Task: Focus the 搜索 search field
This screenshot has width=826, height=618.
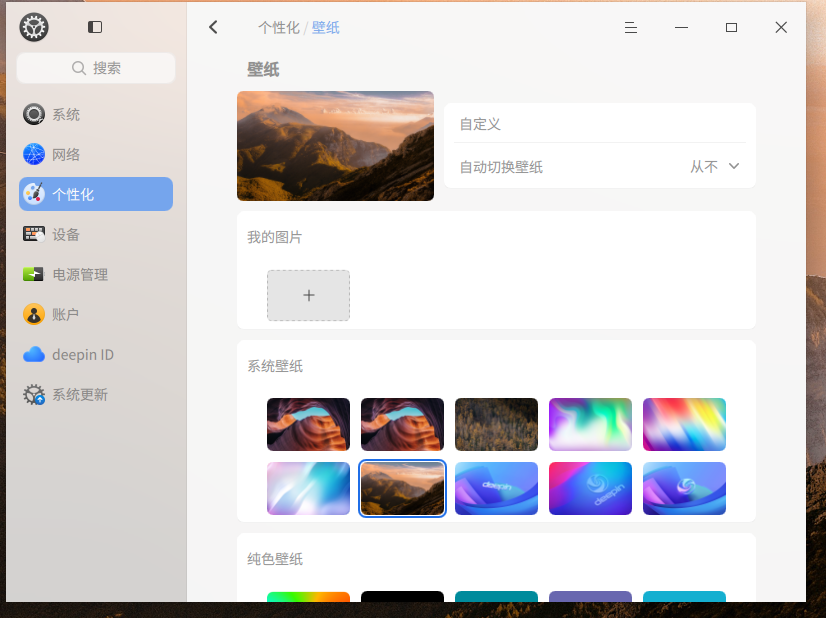Action: [x=96, y=68]
